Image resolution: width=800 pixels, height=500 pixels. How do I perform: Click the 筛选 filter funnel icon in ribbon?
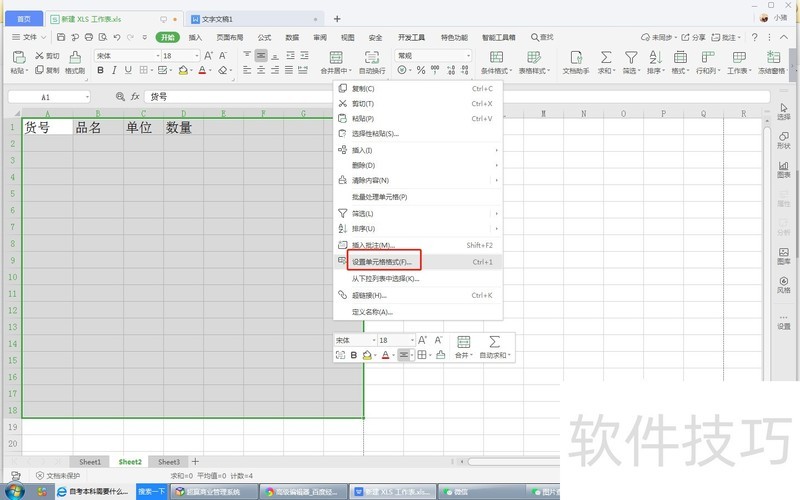(x=631, y=57)
